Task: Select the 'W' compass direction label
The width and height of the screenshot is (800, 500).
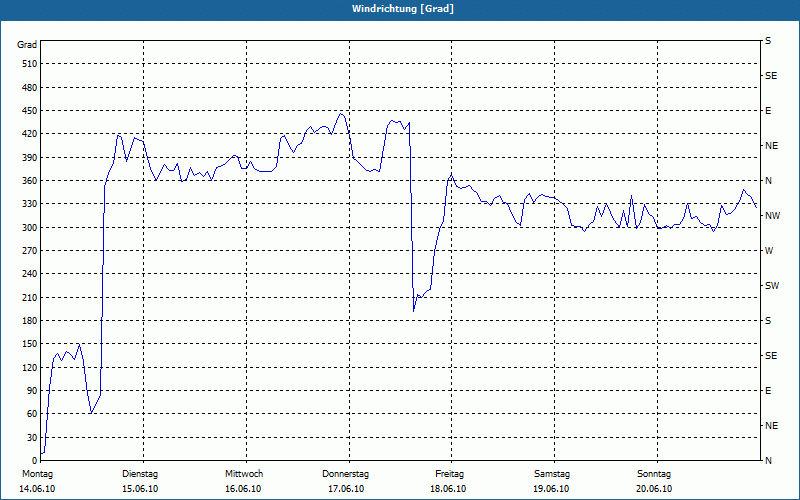Action: [769, 251]
